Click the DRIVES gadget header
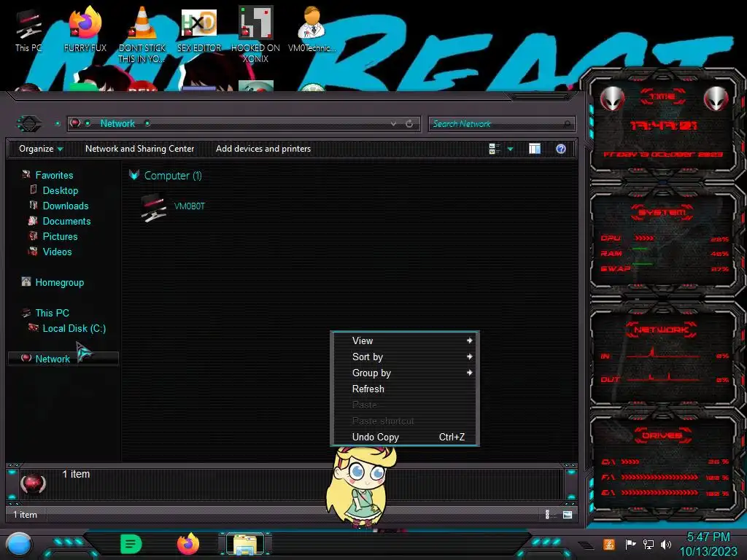Image resolution: width=747 pixels, height=560 pixels. [662, 435]
